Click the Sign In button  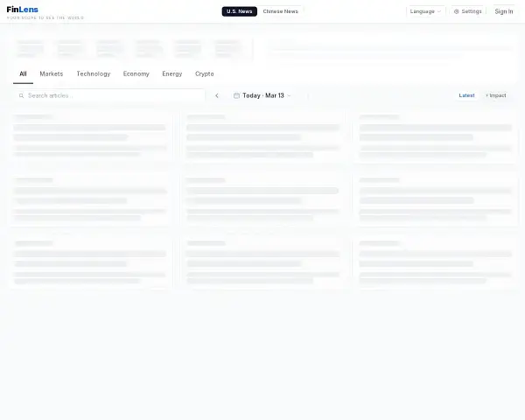pyautogui.click(x=504, y=11)
